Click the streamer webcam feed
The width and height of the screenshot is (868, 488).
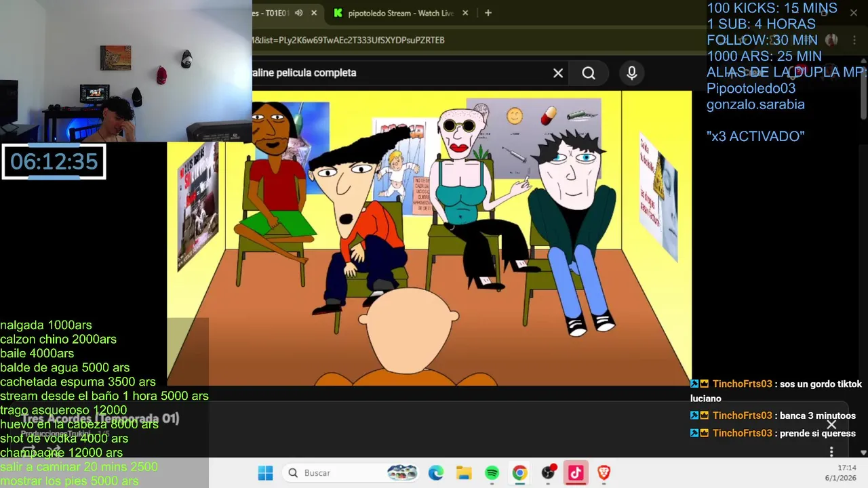[x=125, y=70]
